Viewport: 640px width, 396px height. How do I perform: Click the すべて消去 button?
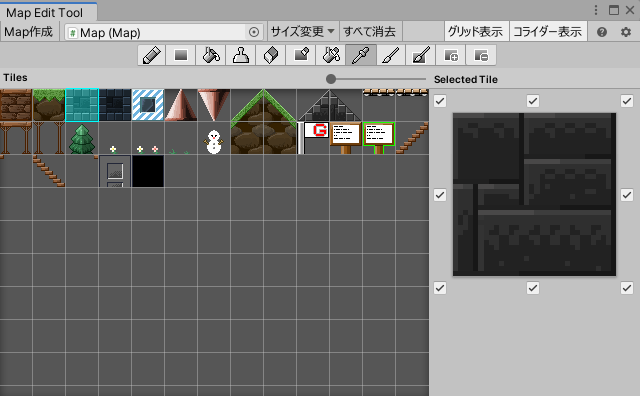370,31
